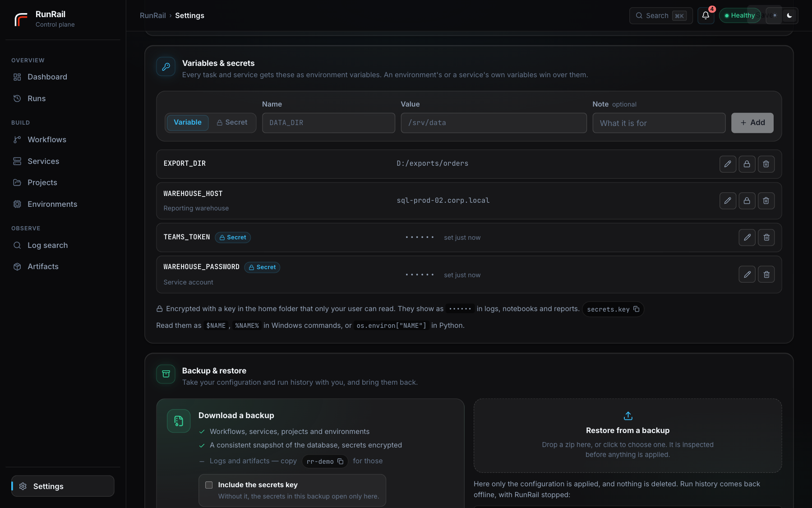Navigate to Services
The image size is (812, 508).
[x=63, y=161]
